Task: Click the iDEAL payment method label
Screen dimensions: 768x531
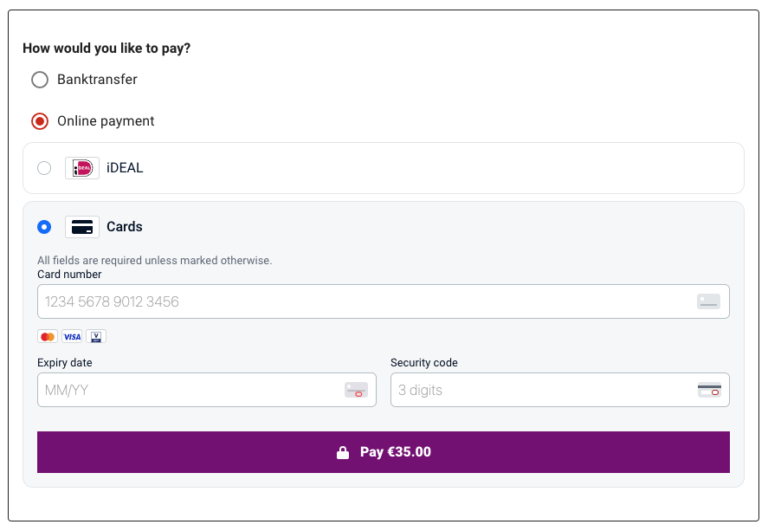Action: coord(125,168)
